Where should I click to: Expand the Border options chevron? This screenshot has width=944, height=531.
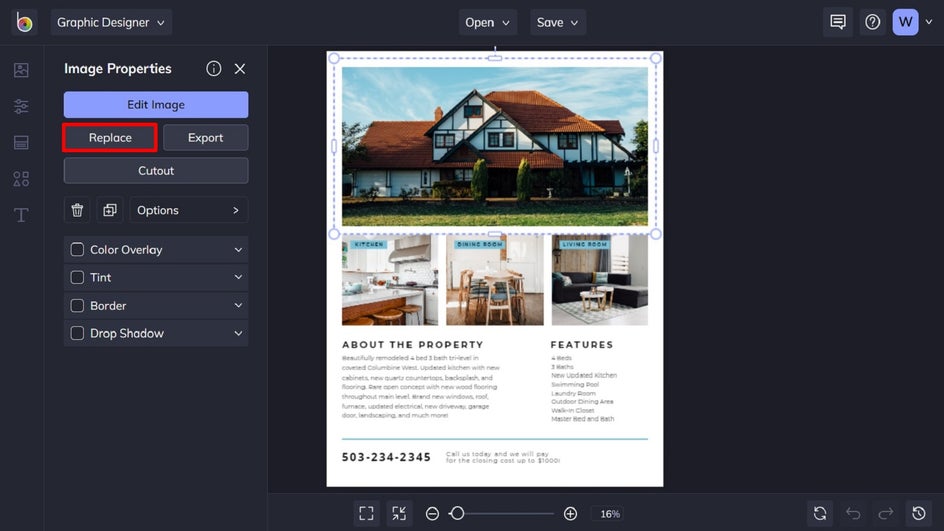[x=238, y=305]
